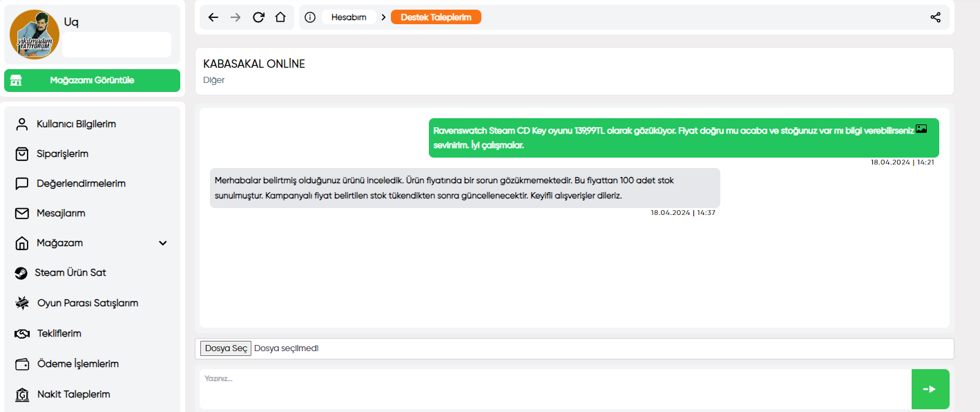Click the share icon at top right

[936, 17]
